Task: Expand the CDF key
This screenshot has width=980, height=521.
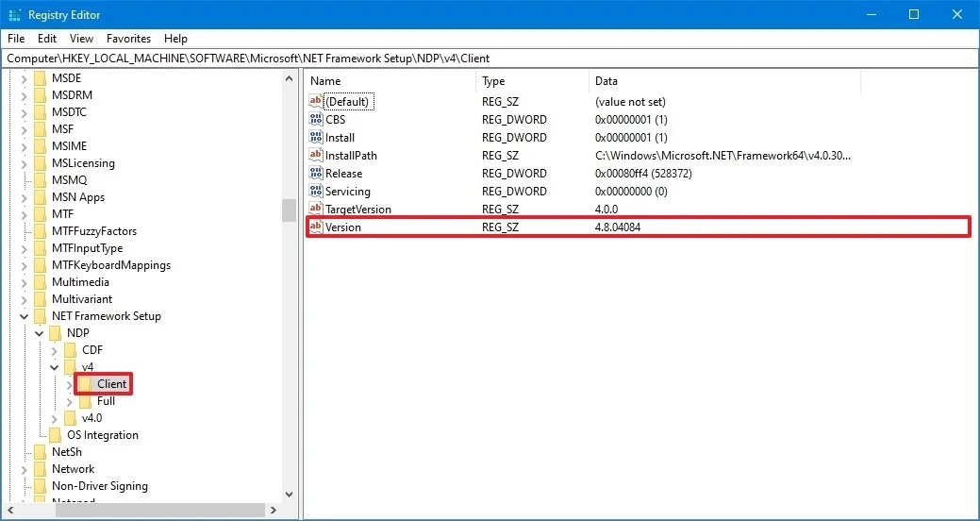Action: [55, 350]
